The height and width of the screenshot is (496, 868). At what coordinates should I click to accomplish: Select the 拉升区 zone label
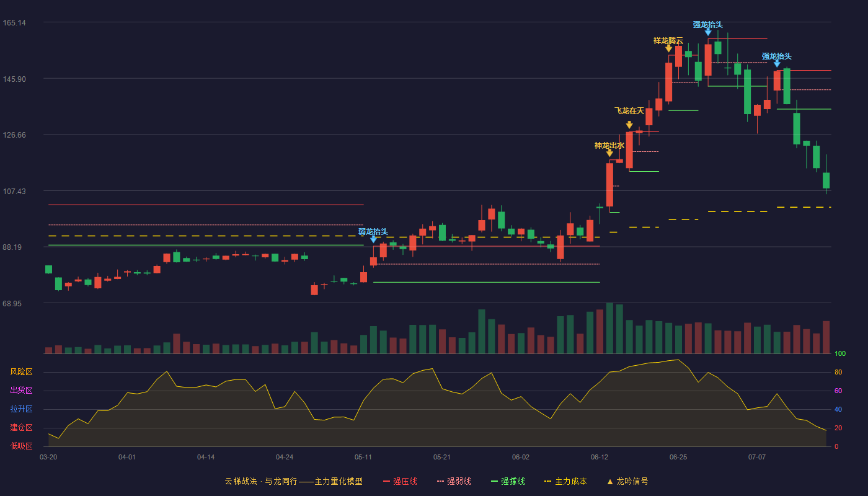coord(22,409)
